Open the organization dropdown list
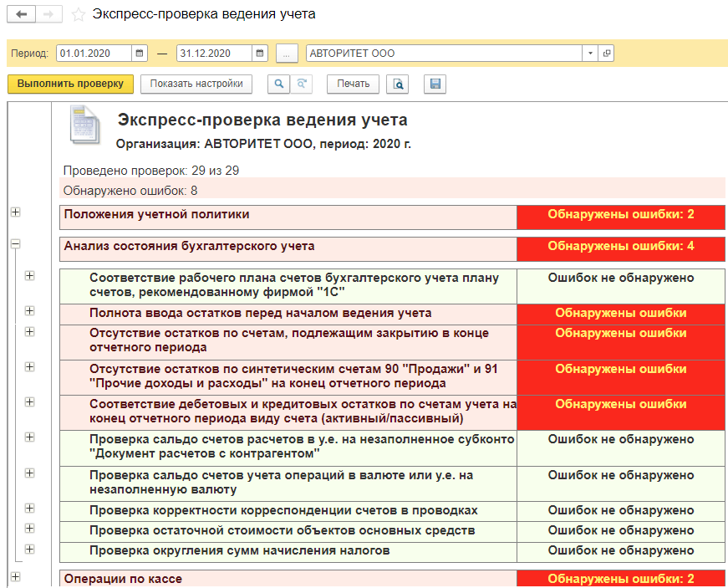 [591, 54]
